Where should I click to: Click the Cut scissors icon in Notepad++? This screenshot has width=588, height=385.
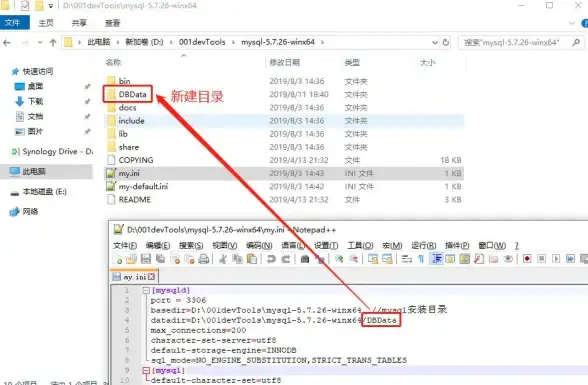pyautogui.click(x=223, y=259)
